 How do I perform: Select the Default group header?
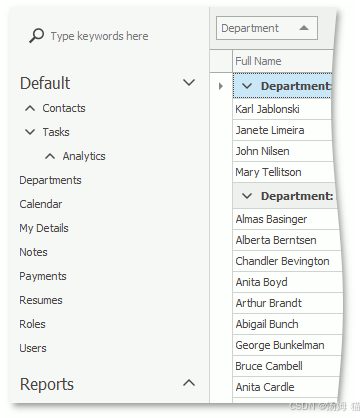[45, 83]
